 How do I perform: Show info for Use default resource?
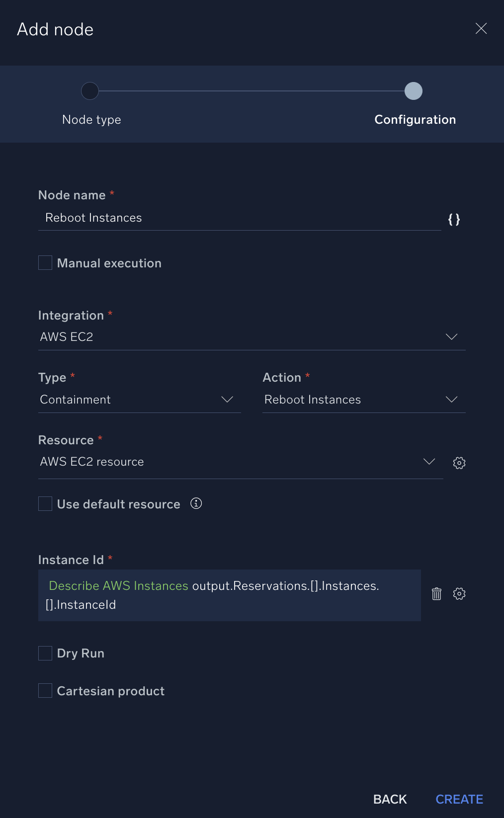(x=196, y=503)
